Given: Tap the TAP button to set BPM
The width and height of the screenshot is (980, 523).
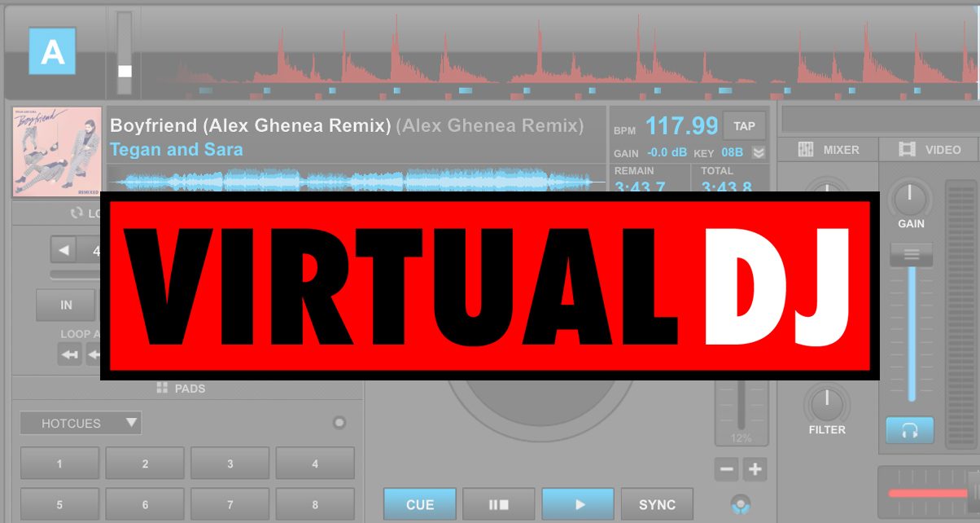Looking at the screenshot, I should click(x=744, y=125).
